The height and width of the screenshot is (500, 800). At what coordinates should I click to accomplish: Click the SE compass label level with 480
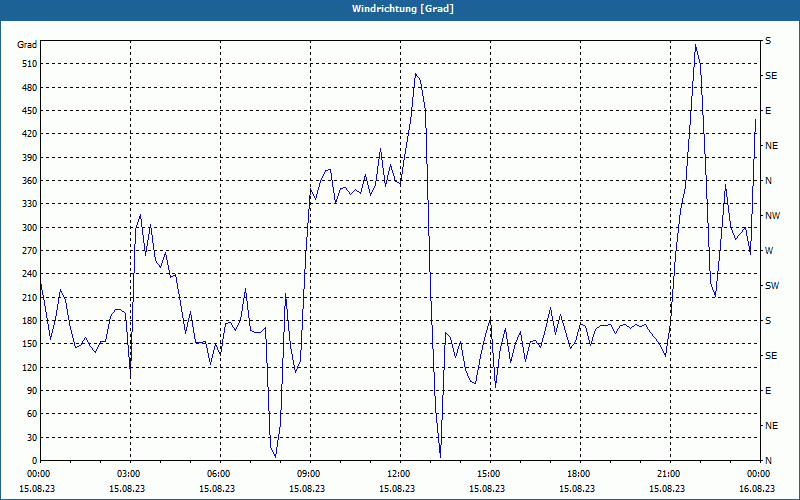point(771,76)
